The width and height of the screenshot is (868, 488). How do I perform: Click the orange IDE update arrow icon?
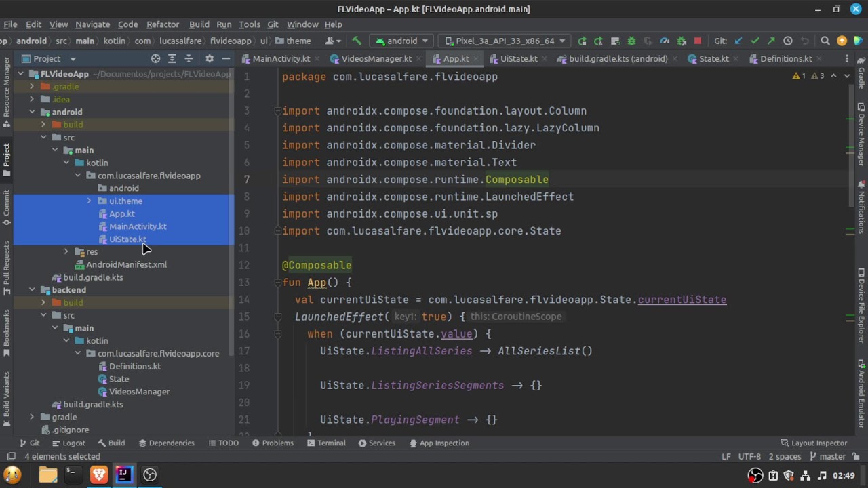tap(842, 41)
